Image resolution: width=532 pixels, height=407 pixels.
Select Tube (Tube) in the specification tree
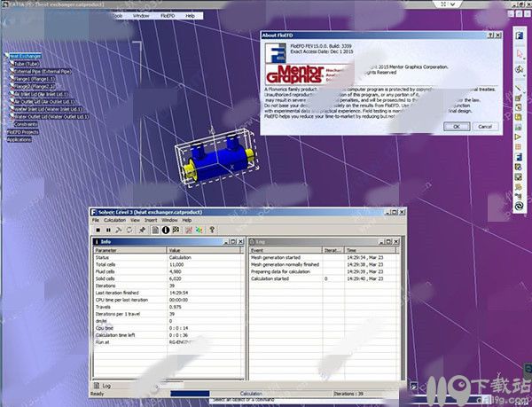coord(27,64)
